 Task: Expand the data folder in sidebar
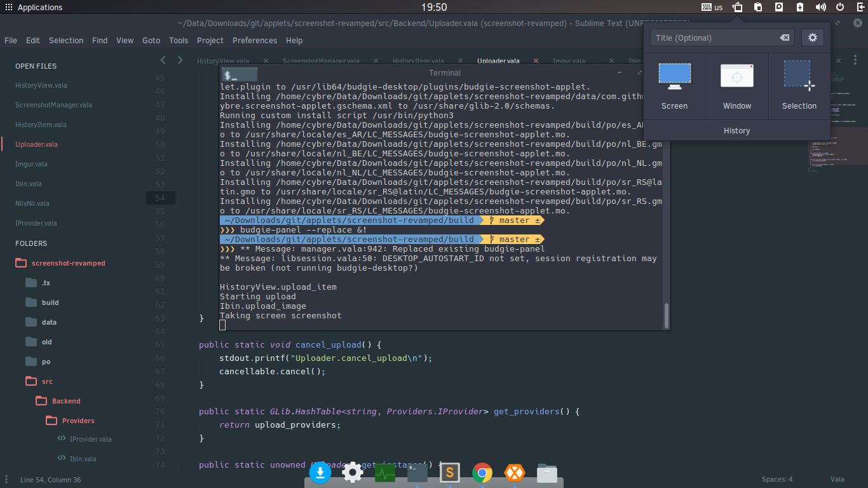31,322
